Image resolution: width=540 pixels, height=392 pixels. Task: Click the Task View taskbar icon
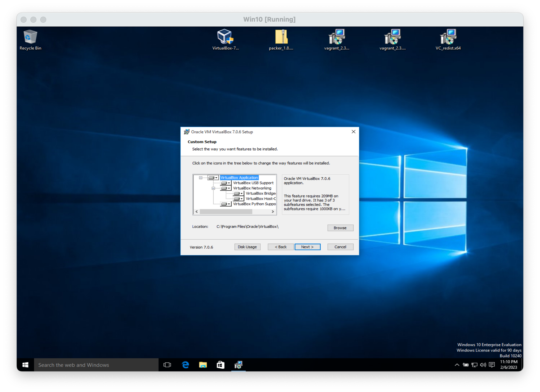[x=167, y=365]
